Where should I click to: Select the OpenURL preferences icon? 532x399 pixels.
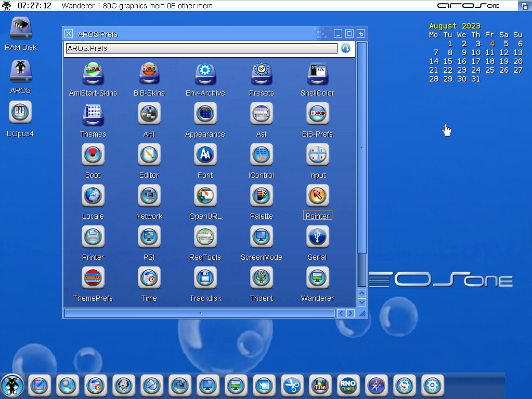tap(205, 195)
